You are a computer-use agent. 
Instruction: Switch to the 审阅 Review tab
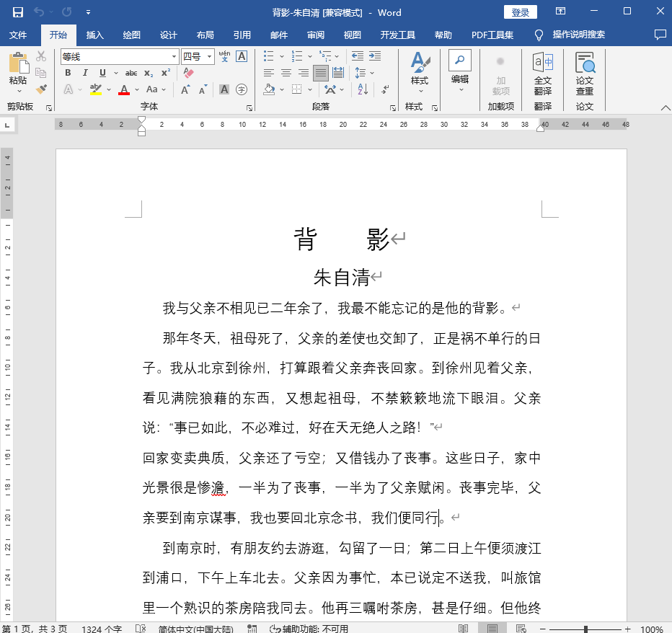pos(316,35)
